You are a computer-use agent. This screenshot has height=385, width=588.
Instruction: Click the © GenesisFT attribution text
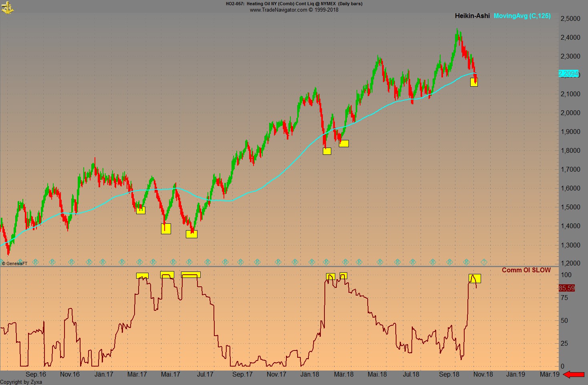pyautogui.click(x=14, y=264)
